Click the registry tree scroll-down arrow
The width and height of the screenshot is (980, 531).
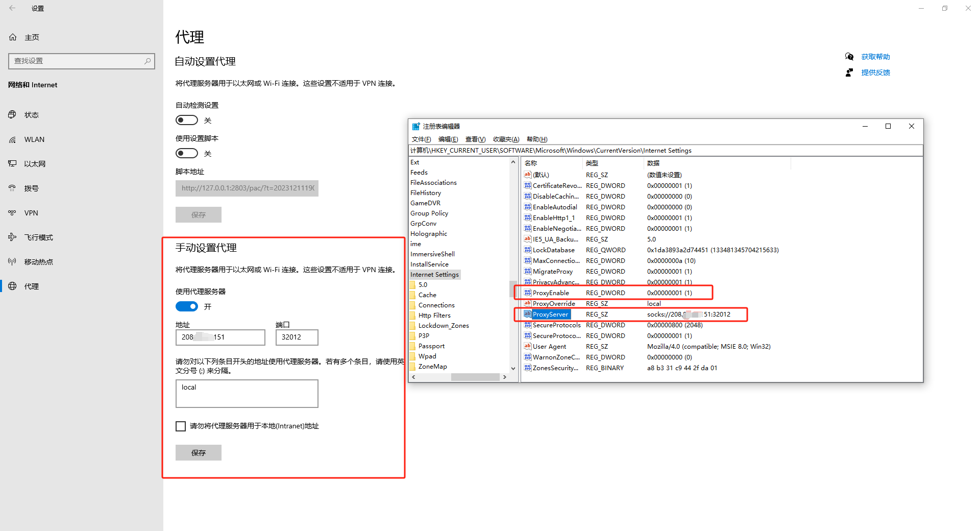(x=513, y=368)
